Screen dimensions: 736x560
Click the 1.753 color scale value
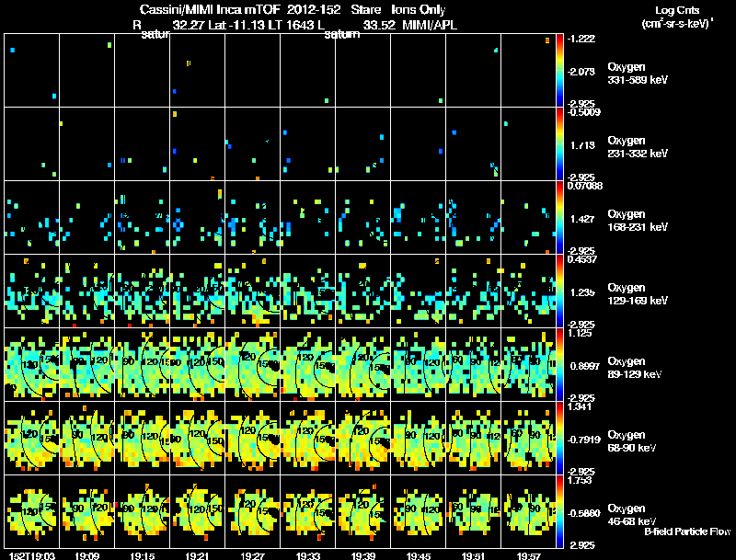[x=580, y=480]
